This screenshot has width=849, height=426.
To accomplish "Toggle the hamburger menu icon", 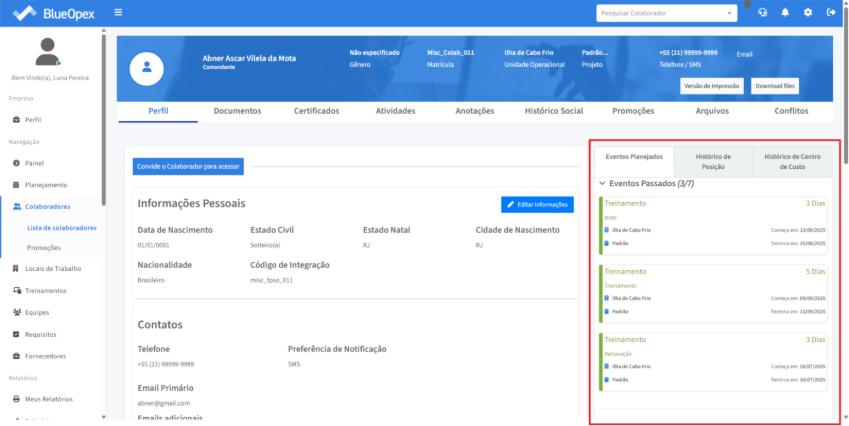I will coord(118,12).
